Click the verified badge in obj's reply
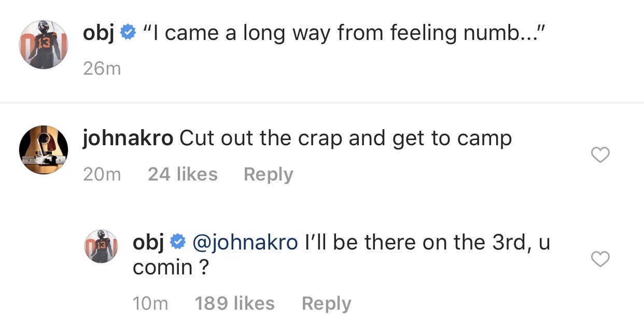 click(177, 242)
